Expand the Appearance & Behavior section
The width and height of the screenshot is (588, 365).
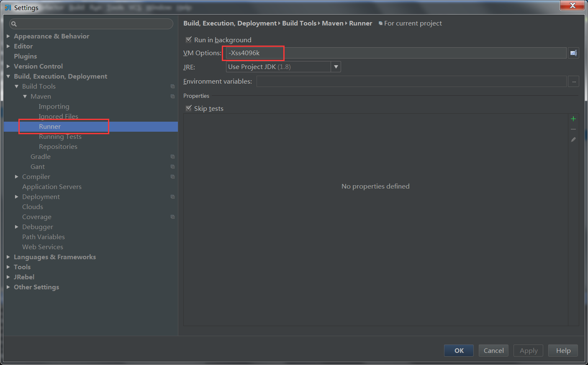[x=8, y=36]
